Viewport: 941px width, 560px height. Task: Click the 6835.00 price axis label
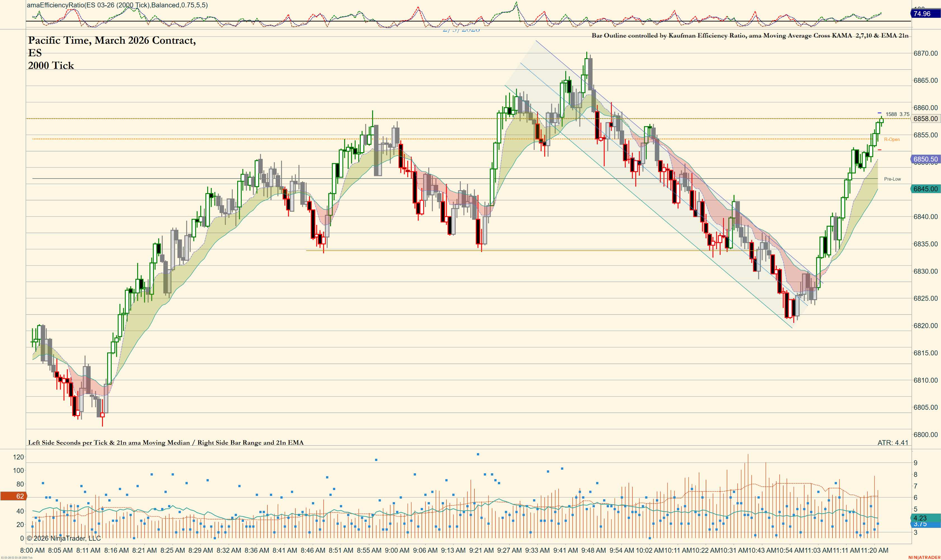[925, 244]
